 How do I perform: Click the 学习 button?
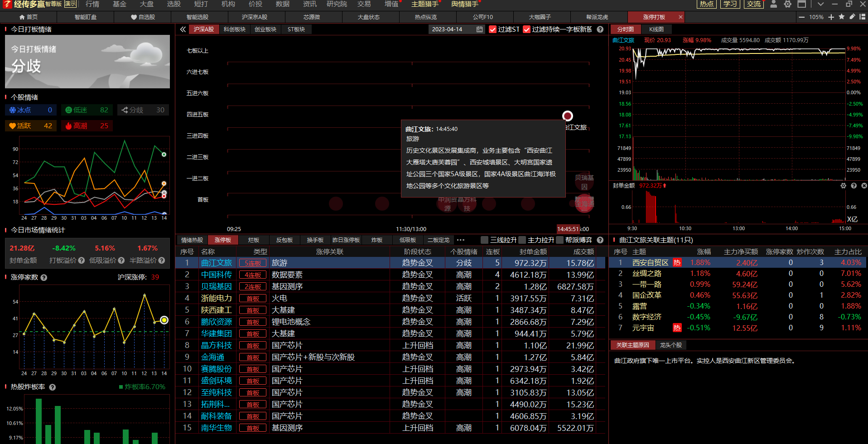click(x=730, y=4)
